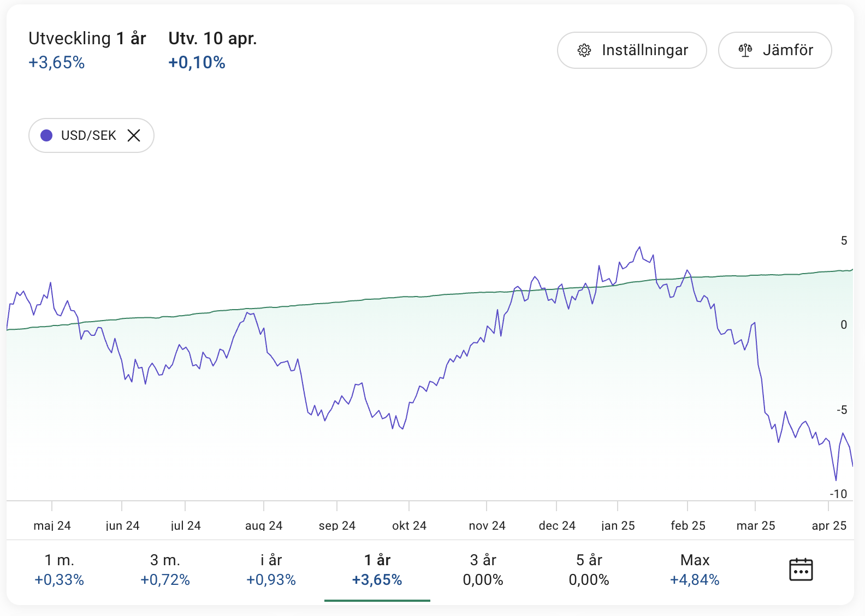The width and height of the screenshot is (865, 616).
Task: Click the jan 25 axis label
Action: pos(618,525)
